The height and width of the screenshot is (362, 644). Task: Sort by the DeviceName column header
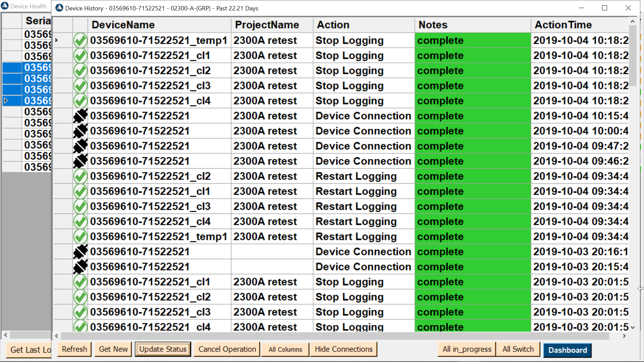tap(123, 25)
